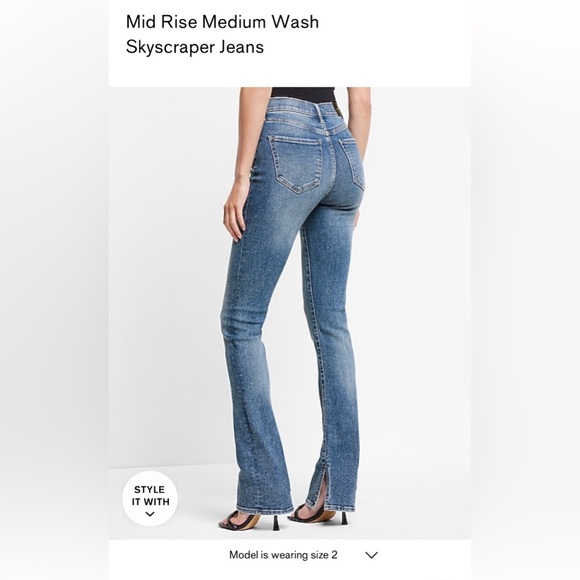The image size is (580, 580).
Task: Tap the blurred right margin of the image
Action: tap(526, 290)
